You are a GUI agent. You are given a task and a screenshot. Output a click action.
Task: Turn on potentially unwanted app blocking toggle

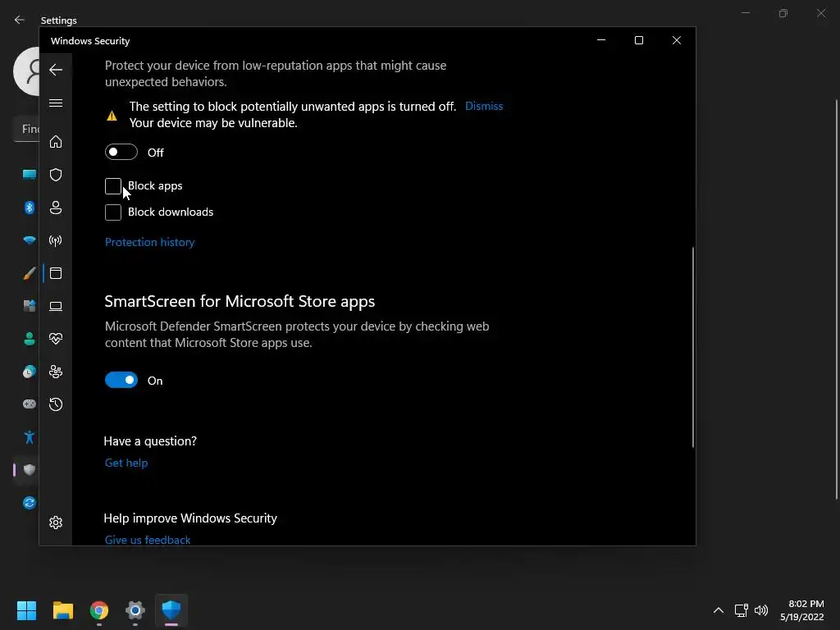121,152
